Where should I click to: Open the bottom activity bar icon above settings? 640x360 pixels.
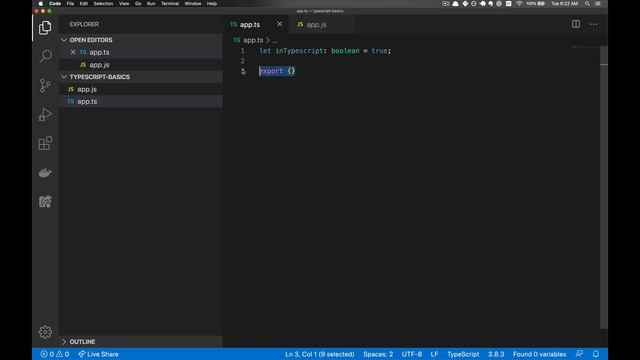(x=45, y=201)
